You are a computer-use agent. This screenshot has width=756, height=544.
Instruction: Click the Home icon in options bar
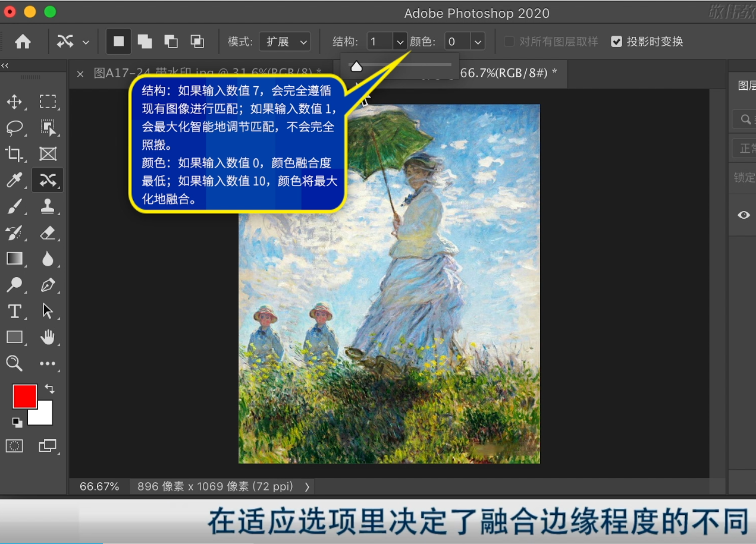[23, 42]
